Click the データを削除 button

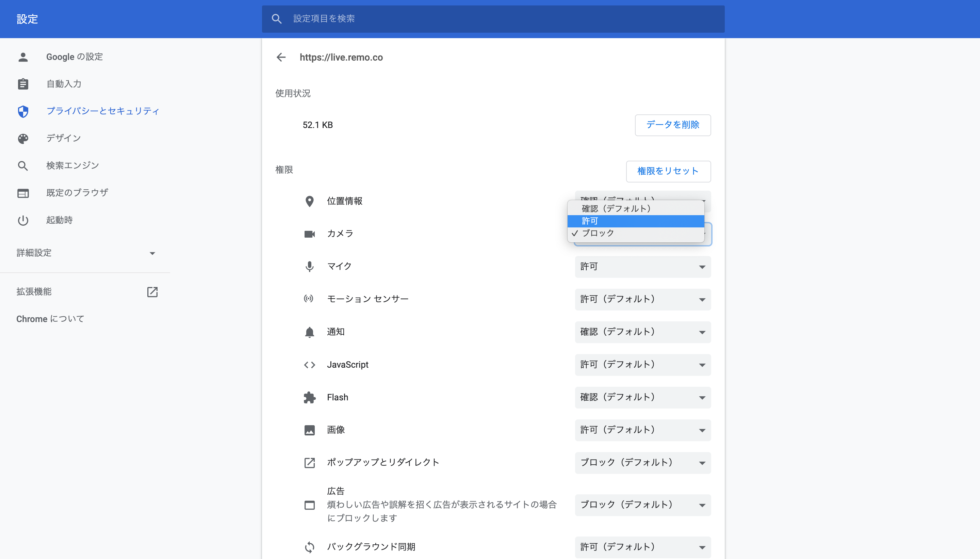672,125
